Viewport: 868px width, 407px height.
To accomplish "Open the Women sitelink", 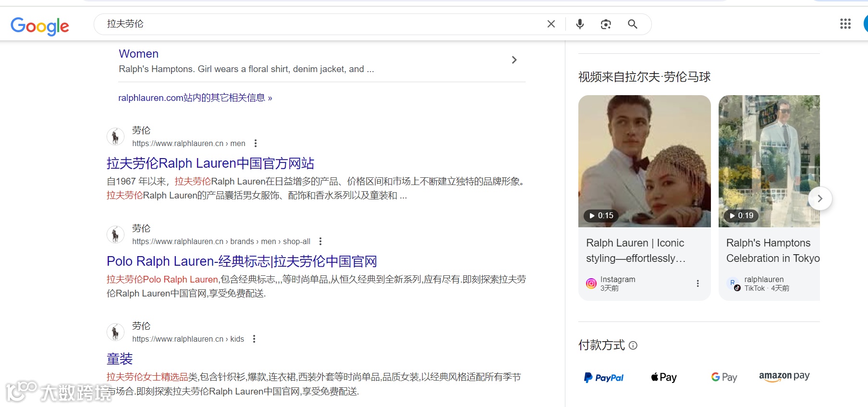I will [x=138, y=54].
